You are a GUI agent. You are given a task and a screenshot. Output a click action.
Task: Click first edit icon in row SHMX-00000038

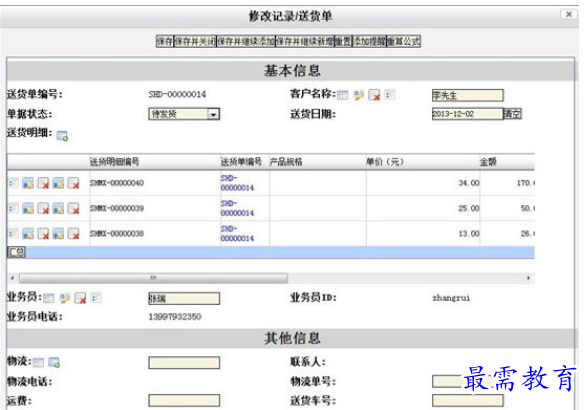coord(28,234)
